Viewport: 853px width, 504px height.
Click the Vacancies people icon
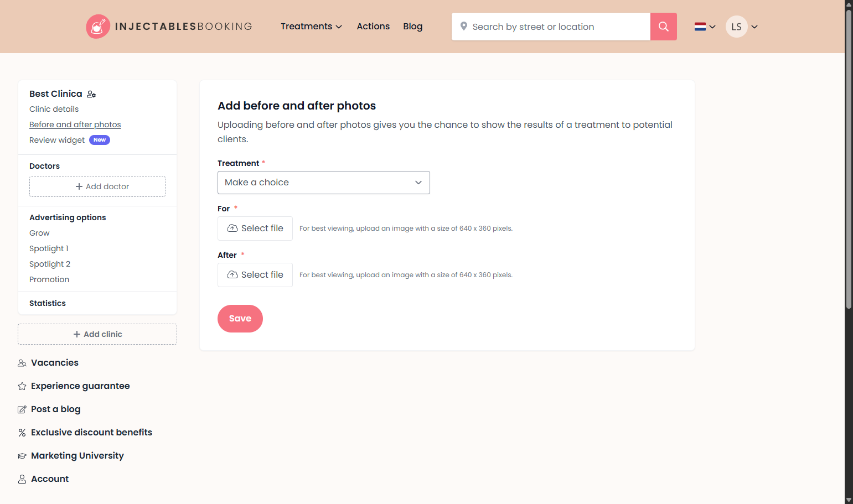22,363
